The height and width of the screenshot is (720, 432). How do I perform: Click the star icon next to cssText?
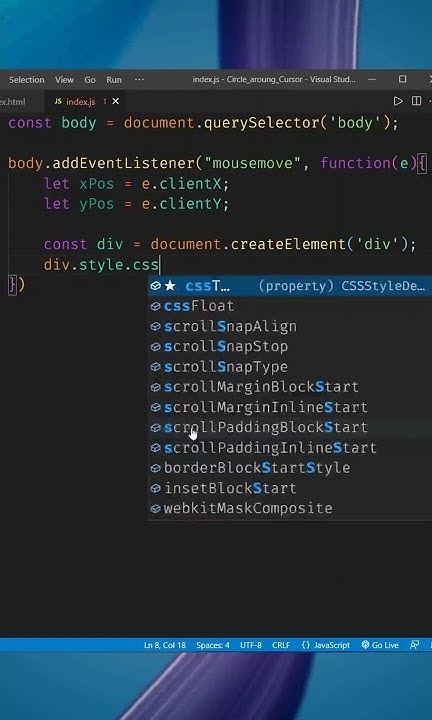[x=170, y=286]
